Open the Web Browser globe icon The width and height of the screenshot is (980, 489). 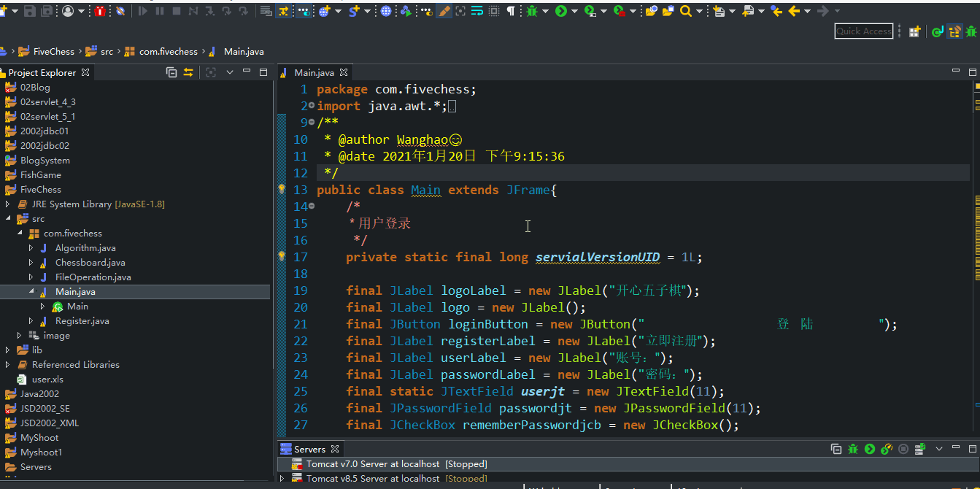[x=385, y=11]
